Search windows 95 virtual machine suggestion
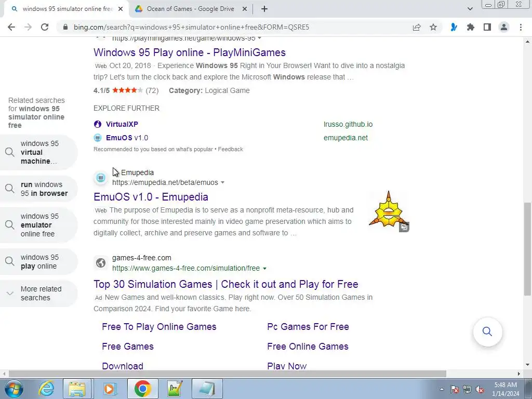Screen dimensions: 532x399 (38, 152)
